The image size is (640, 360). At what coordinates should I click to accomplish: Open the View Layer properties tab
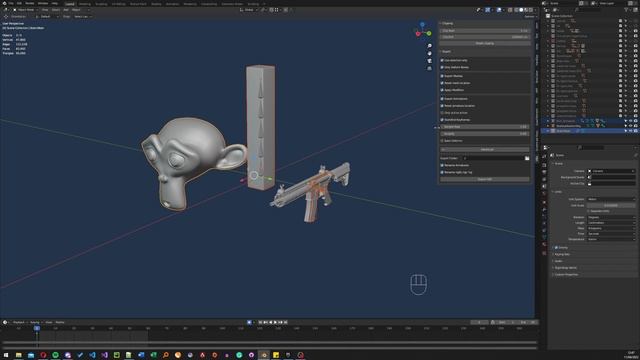pos(544,179)
